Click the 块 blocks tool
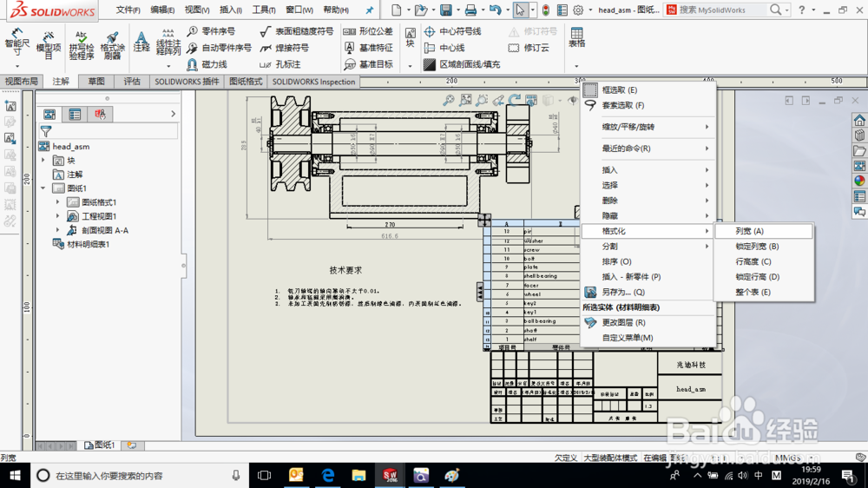 [x=411, y=37]
